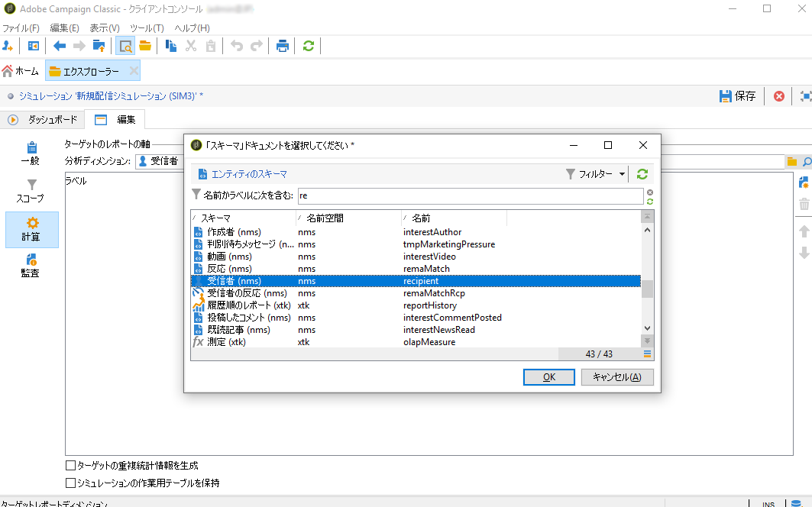Select the 受信者の反応 (nms) row
The height and width of the screenshot is (507, 812).
coord(416,293)
